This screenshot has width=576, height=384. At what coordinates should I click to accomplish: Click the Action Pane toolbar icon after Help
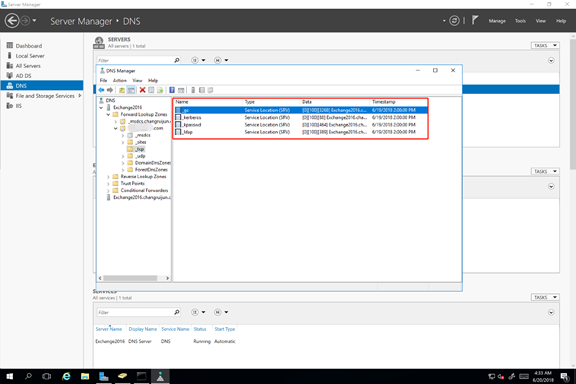181,90
